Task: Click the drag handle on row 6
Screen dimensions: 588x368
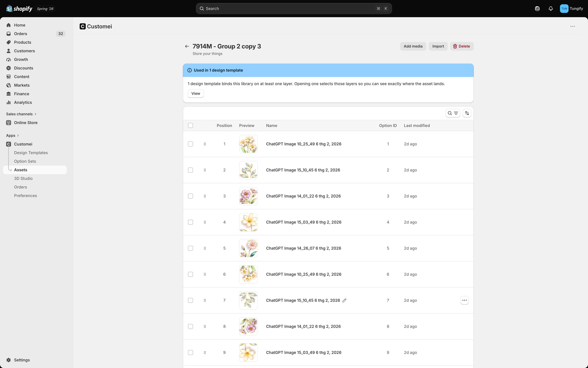Action: (205, 274)
